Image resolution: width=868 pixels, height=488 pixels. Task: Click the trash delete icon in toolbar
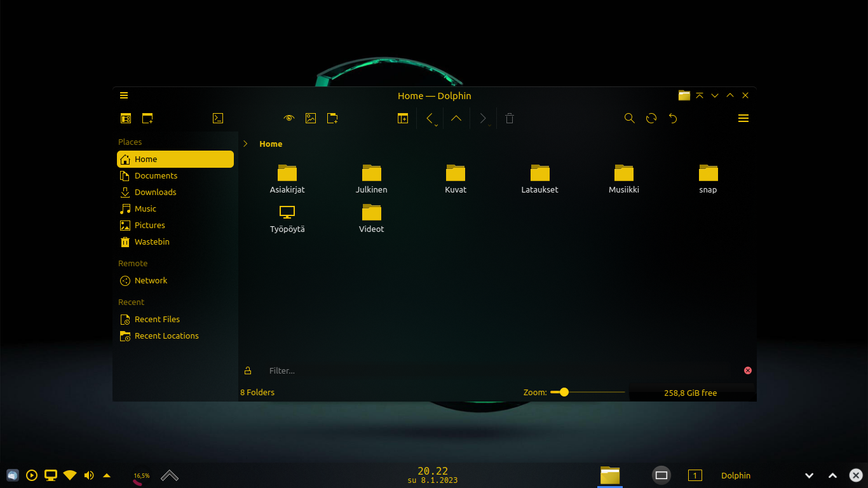click(x=510, y=118)
